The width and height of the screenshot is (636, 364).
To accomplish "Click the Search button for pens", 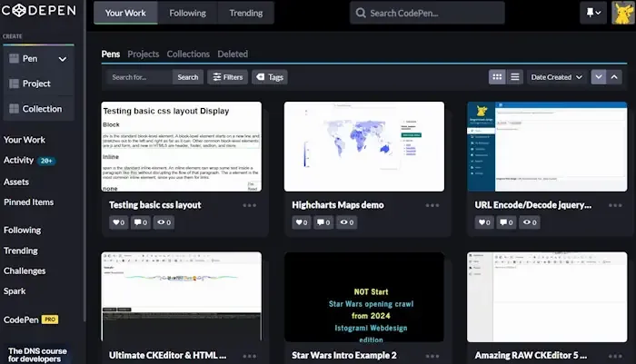I will [188, 77].
